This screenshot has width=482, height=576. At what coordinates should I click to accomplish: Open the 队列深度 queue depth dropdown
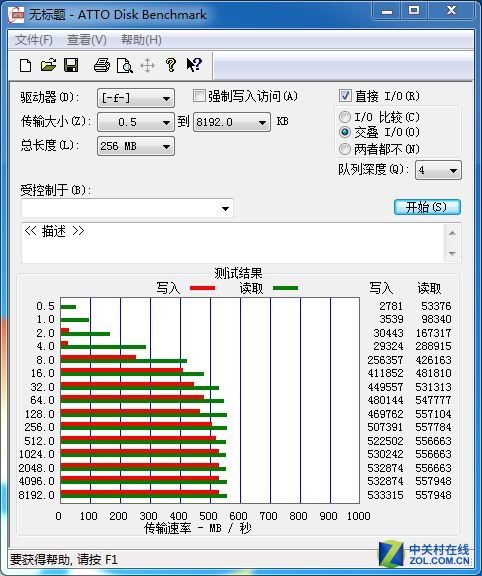click(x=438, y=170)
